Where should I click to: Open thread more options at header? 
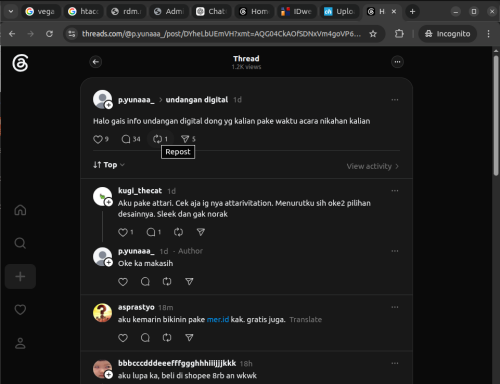click(x=397, y=62)
